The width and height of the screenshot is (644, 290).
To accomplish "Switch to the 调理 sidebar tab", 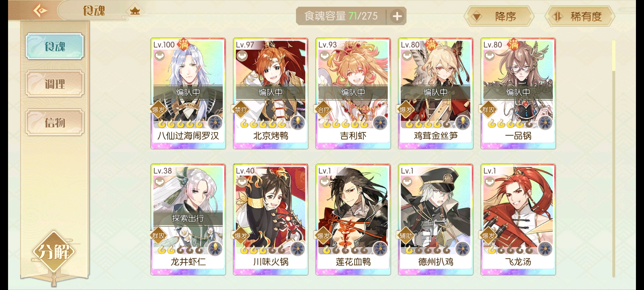I will point(55,84).
